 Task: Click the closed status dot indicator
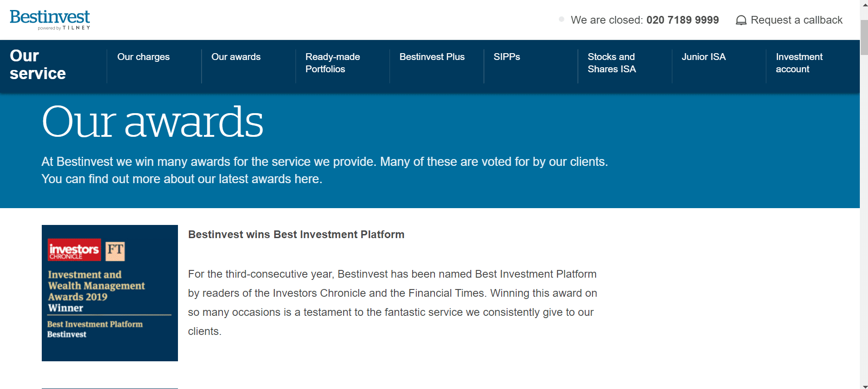tap(562, 20)
